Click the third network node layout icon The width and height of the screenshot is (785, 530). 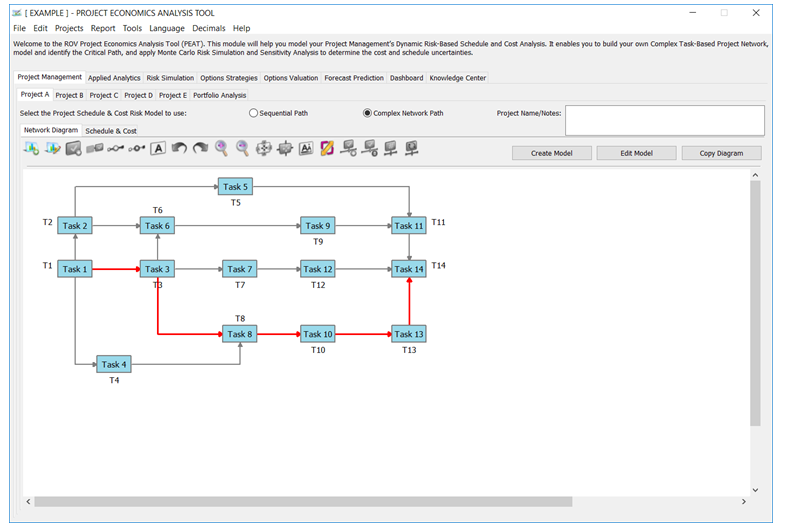390,148
